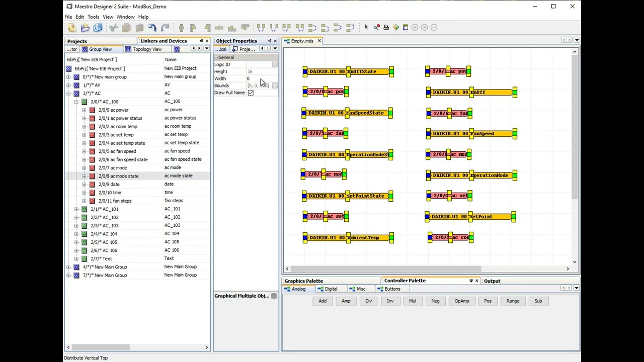Click the first align toolbar icon
Image resolution: width=644 pixels, height=362 pixels.
coord(181,28)
